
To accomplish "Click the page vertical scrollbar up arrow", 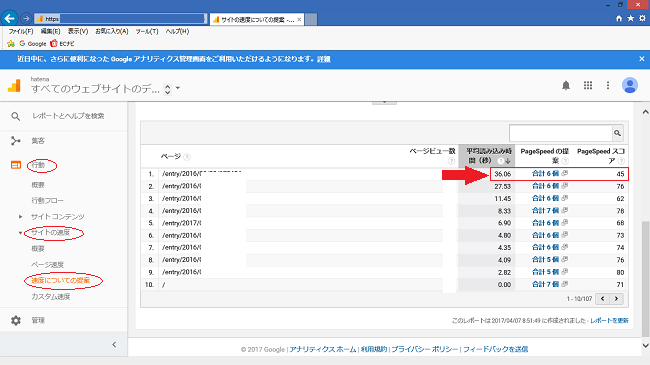I will click(645, 112).
